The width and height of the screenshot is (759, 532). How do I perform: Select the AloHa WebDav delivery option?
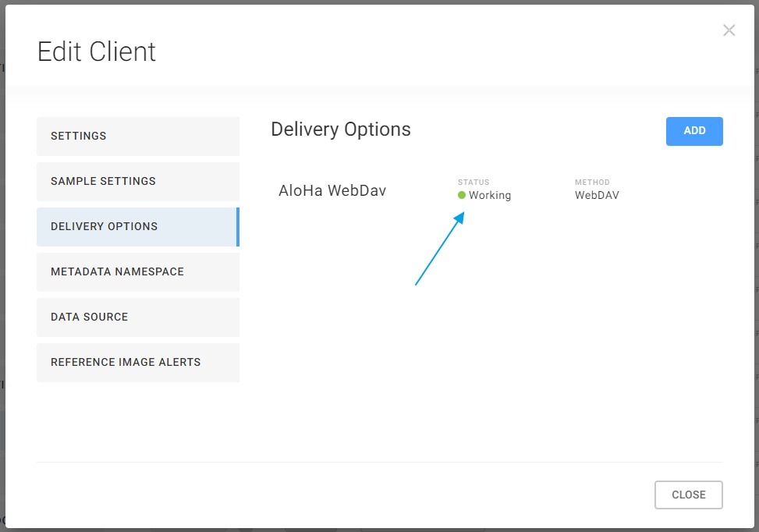pyautogui.click(x=332, y=191)
